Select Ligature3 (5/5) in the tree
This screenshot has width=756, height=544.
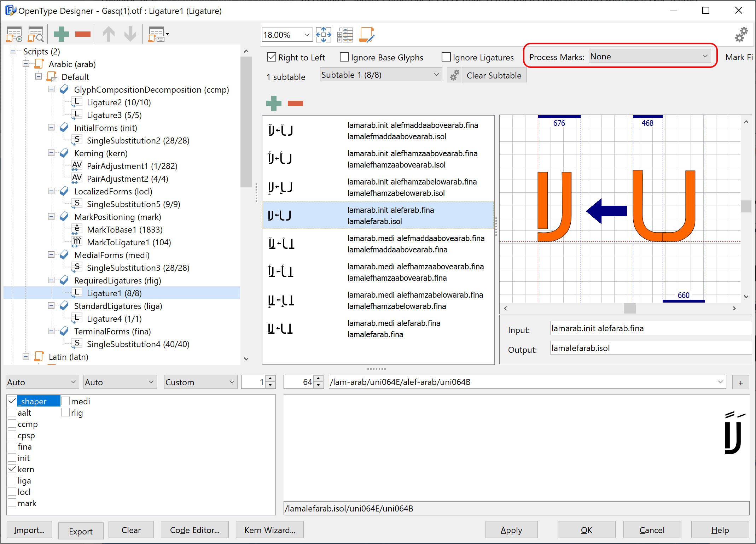tap(114, 115)
